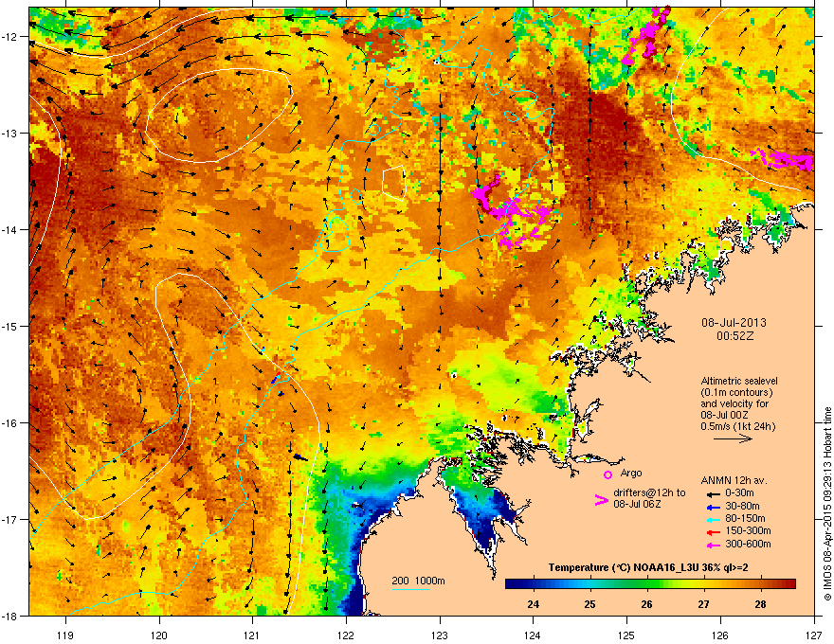This screenshot has width=834, height=644.
Task: Click the '200 1000m' bathymetry label
Action: [x=418, y=581]
